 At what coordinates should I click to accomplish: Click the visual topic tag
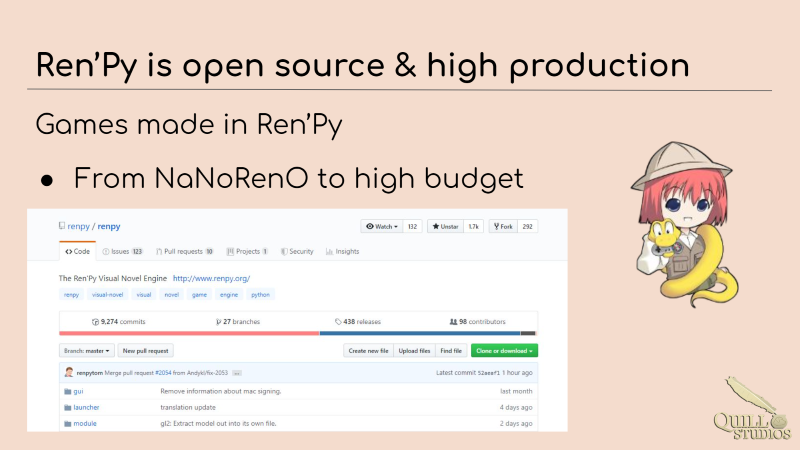pos(144,295)
